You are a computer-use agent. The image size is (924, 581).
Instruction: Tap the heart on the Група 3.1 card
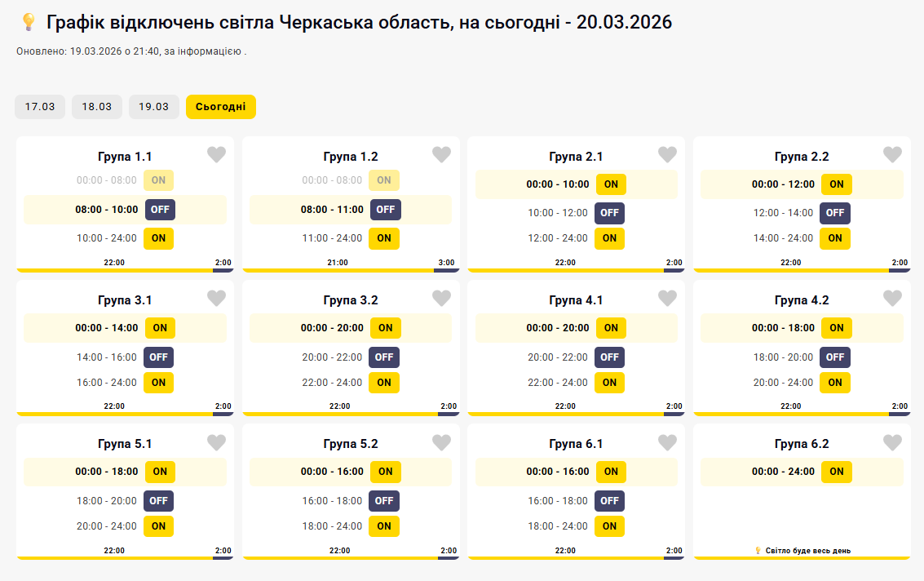click(216, 299)
